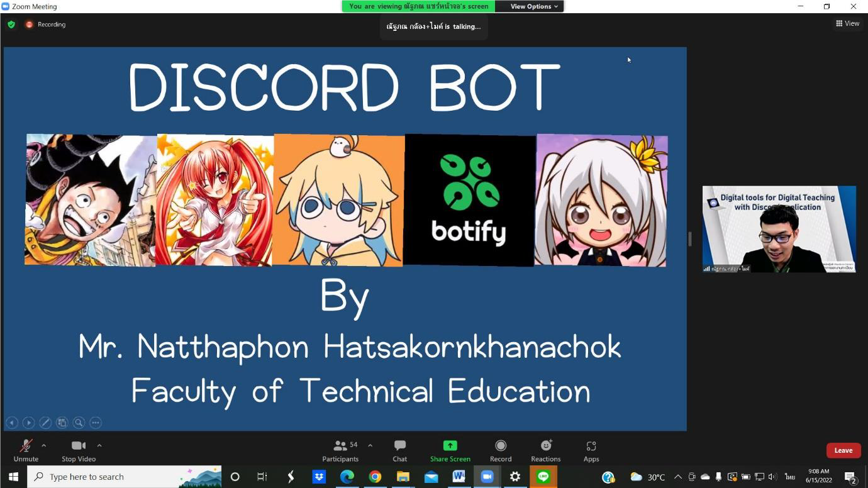The image size is (868, 488).
Task: Click "Mr. Natthaphon Hatsakornkhanachok" text
Action: tap(350, 348)
